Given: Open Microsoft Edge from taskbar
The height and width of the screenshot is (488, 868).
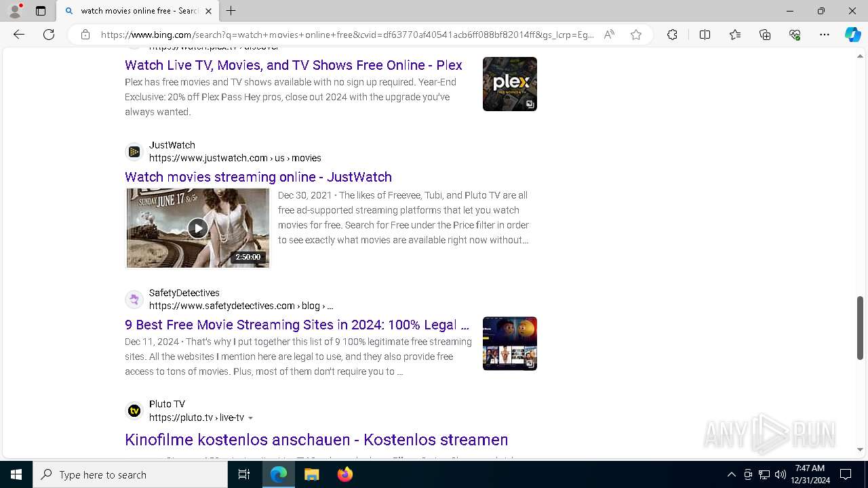Looking at the screenshot, I should tap(279, 474).
